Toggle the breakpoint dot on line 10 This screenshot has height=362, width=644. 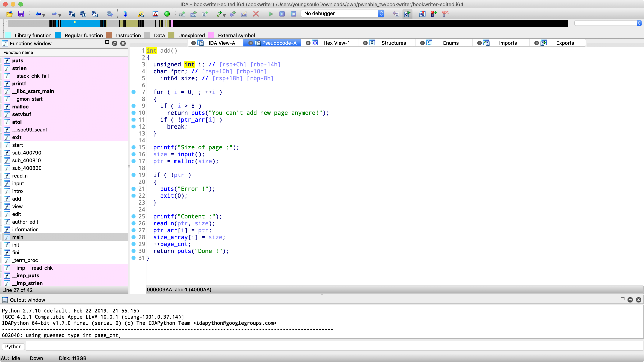pyautogui.click(x=134, y=113)
